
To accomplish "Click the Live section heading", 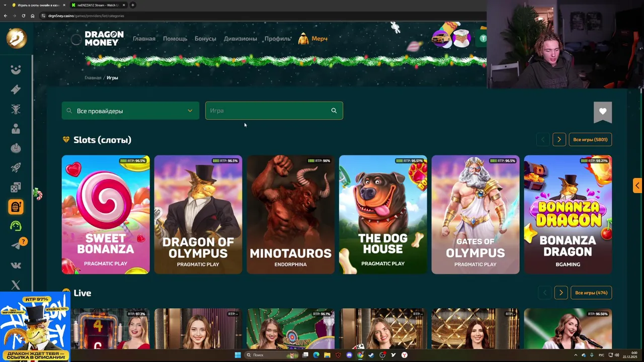I will point(82,293).
